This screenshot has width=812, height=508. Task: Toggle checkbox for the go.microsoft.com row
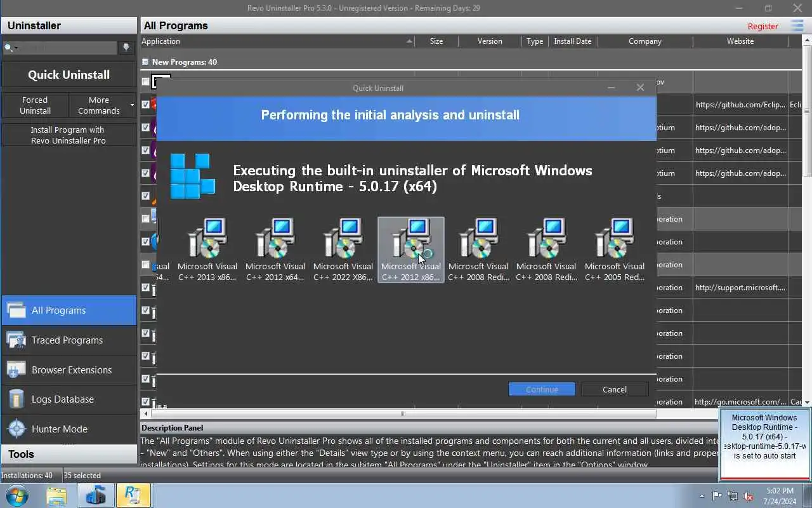146,402
